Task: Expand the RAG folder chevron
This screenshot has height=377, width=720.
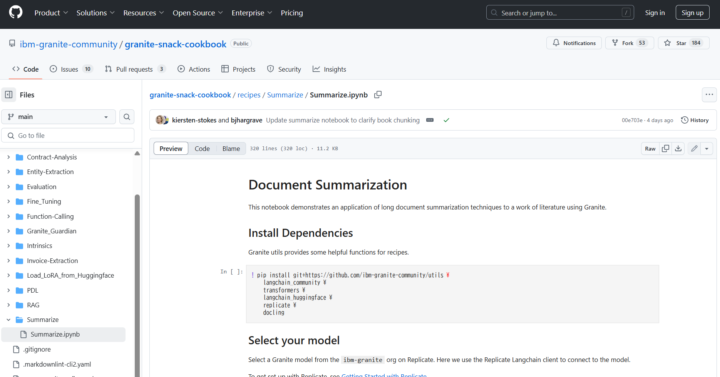Action: [8, 305]
